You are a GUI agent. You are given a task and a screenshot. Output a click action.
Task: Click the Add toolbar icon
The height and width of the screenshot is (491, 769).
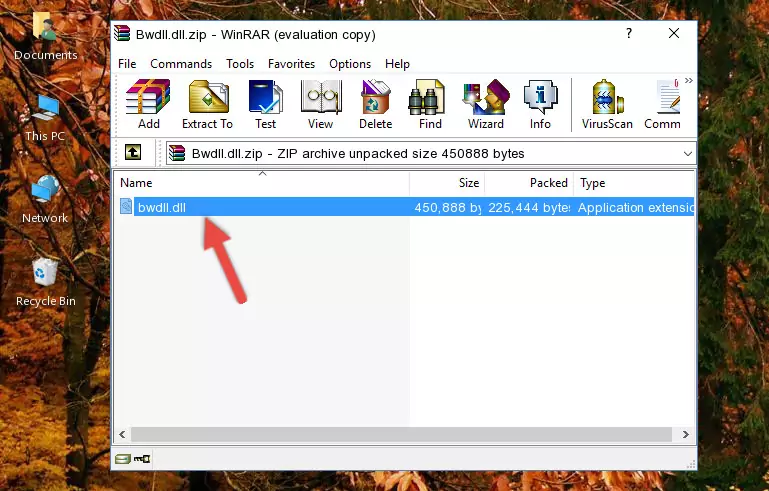point(148,104)
